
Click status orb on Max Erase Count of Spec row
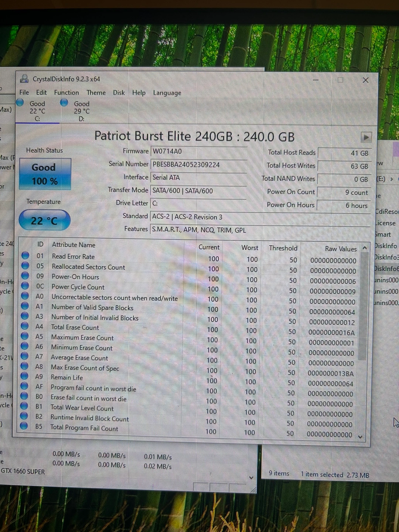coord(25,366)
